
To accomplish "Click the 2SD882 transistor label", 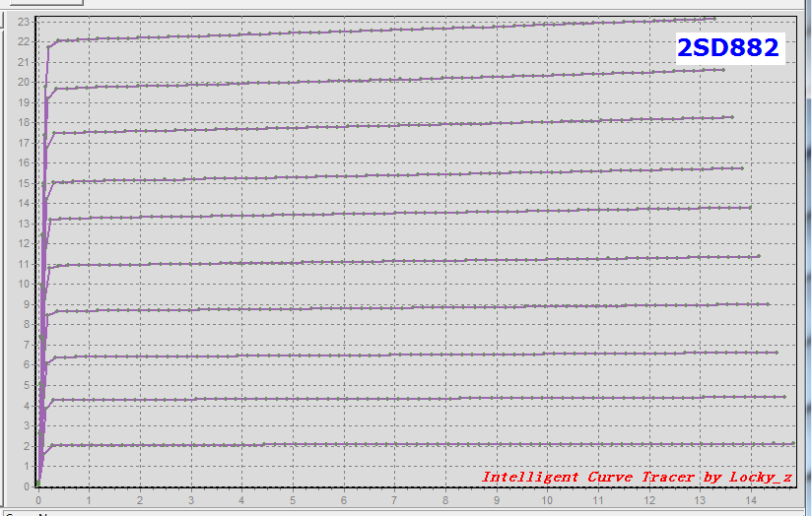I will click(x=727, y=48).
